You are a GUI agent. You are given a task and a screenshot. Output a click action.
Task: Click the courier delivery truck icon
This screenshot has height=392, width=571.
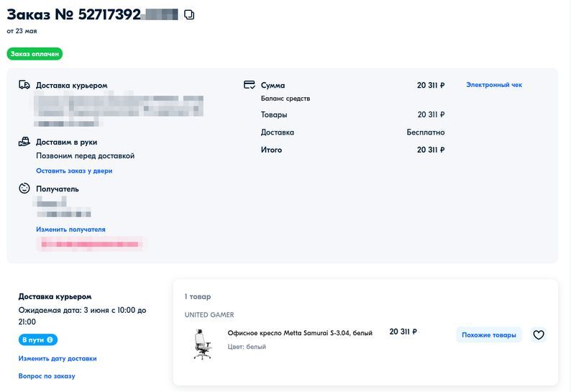[x=24, y=85]
